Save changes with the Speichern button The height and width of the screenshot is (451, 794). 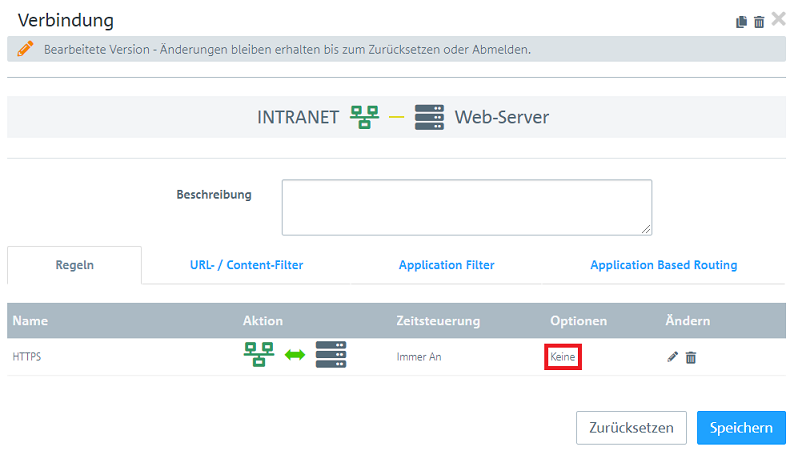740,427
